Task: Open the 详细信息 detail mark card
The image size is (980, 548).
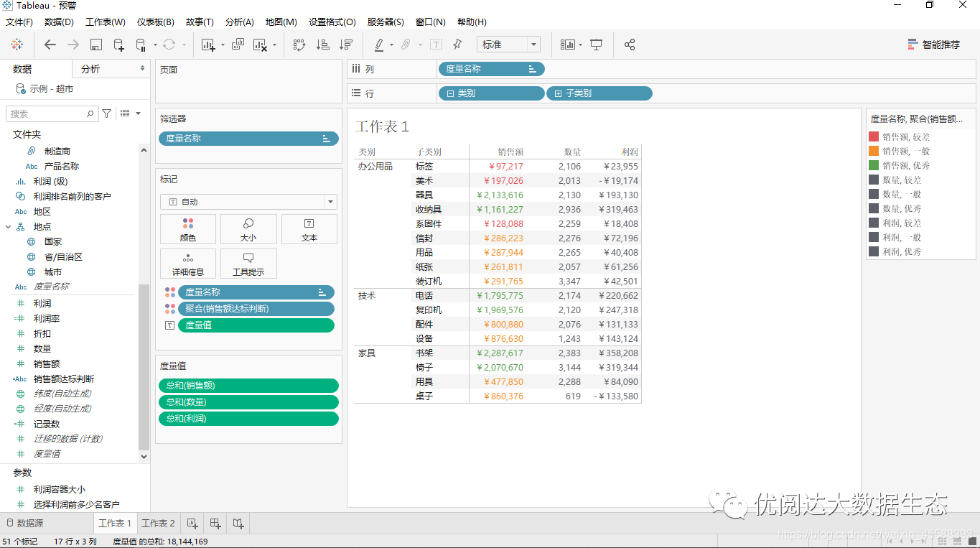Action: (x=188, y=264)
